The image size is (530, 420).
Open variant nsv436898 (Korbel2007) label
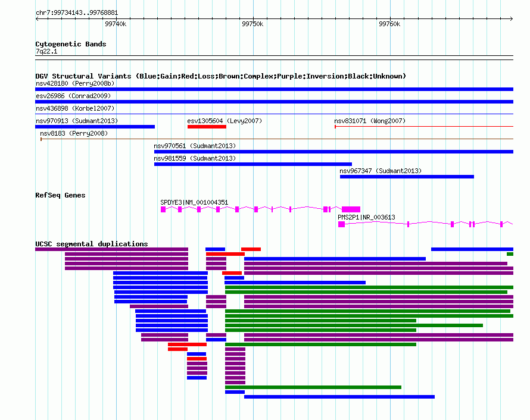click(75, 108)
